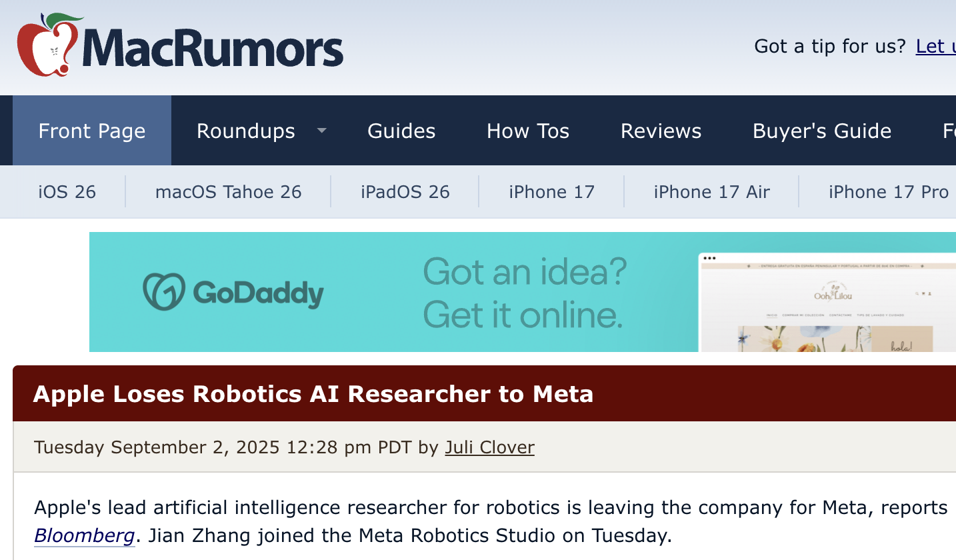Open the iPadOS 26 topic
The image size is (956, 560).
(405, 192)
